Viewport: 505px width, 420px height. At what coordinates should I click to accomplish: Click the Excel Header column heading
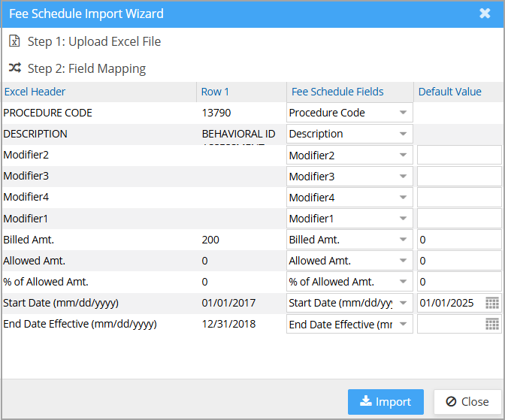point(35,92)
